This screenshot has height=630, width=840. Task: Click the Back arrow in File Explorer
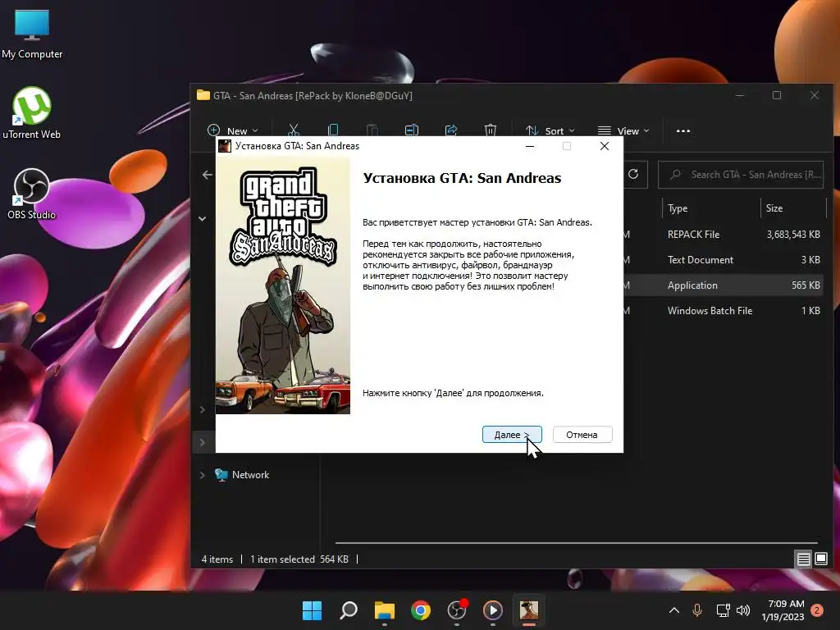point(208,175)
